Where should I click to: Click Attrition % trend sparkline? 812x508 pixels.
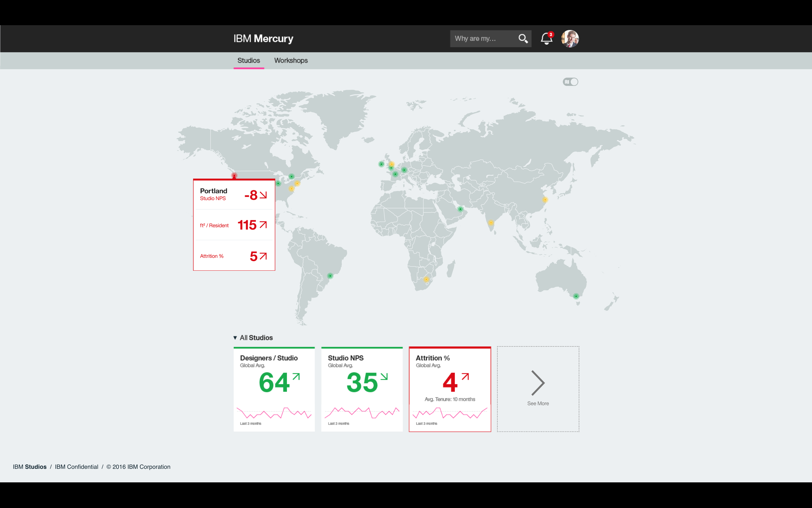pyautogui.click(x=450, y=413)
